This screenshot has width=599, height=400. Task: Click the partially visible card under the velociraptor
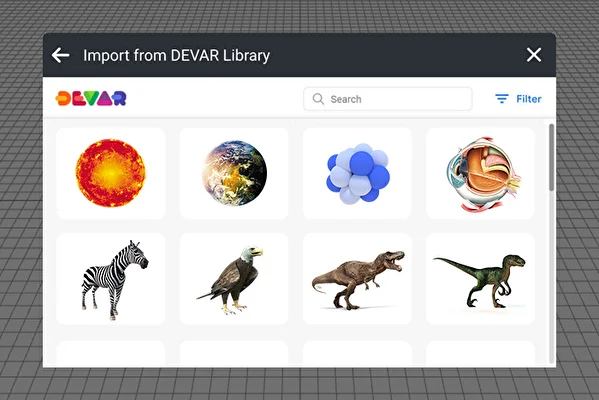(x=481, y=353)
